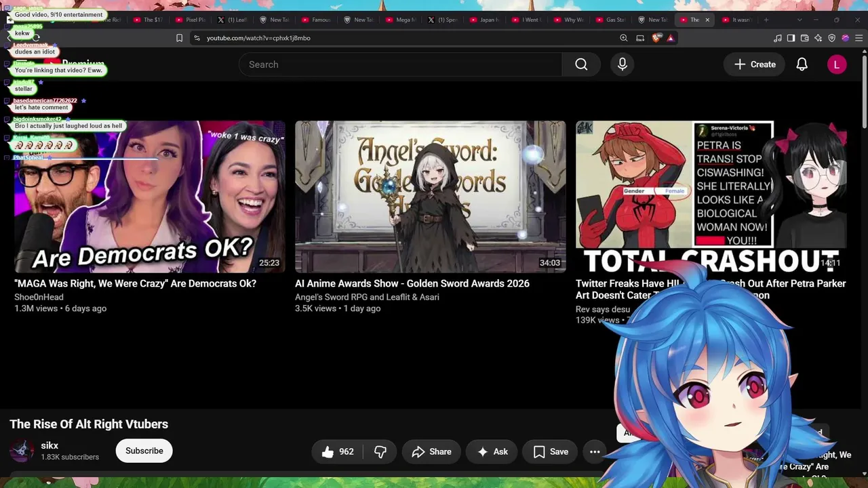
Task: Open the site info icon beside the URL
Action: [197, 38]
